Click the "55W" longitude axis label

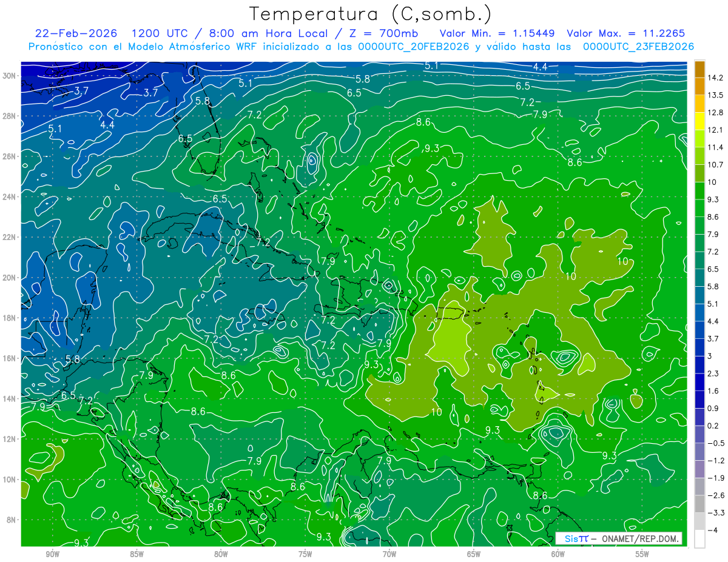(x=642, y=554)
